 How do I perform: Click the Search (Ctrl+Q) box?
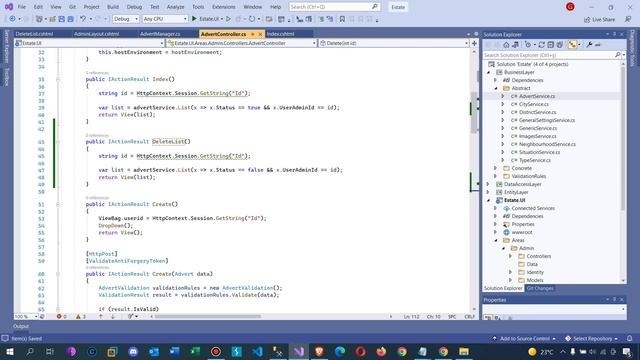click(x=334, y=7)
